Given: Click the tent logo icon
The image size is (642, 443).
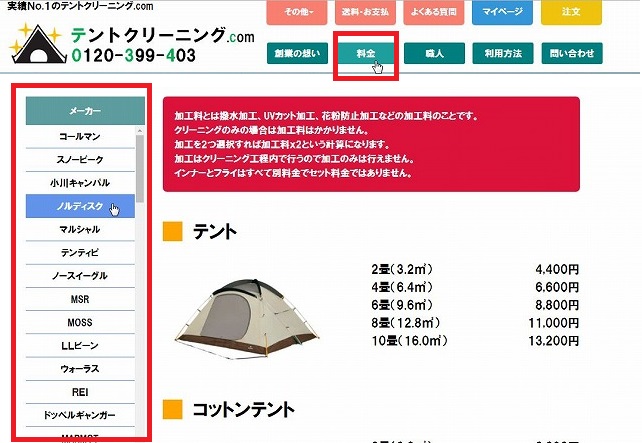Looking at the screenshot, I should tap(38, 44).
